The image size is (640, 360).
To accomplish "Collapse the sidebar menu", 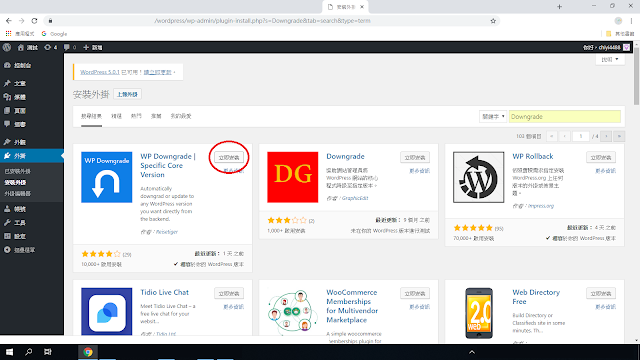I will tap(32, 250).
